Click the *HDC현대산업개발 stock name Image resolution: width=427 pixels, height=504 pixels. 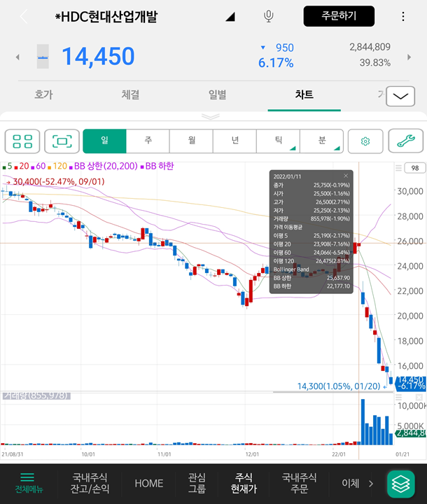point(106,16)
